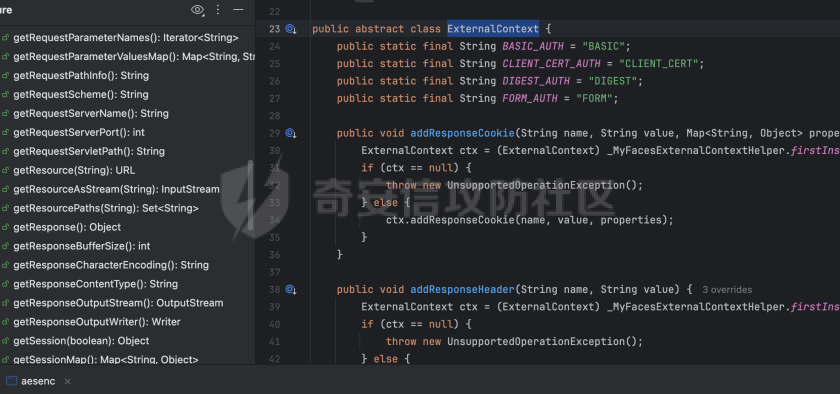Select getSession(boolean): Object in structure list

coord(81,341)
